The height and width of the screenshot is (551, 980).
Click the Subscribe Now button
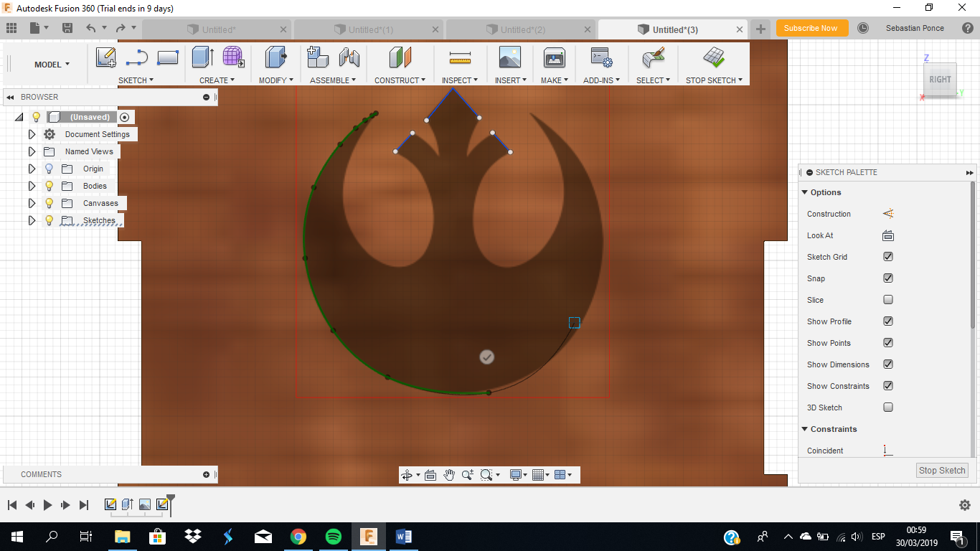point(811,28)
